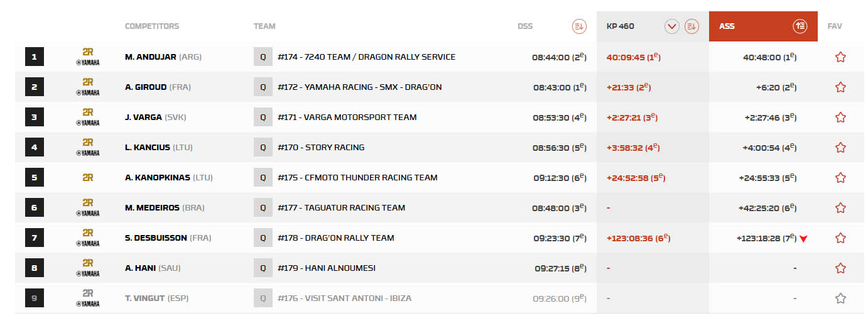Screen dimensions: 868x323
Task: Sort by DSS column icon
Action: (578, 26)
